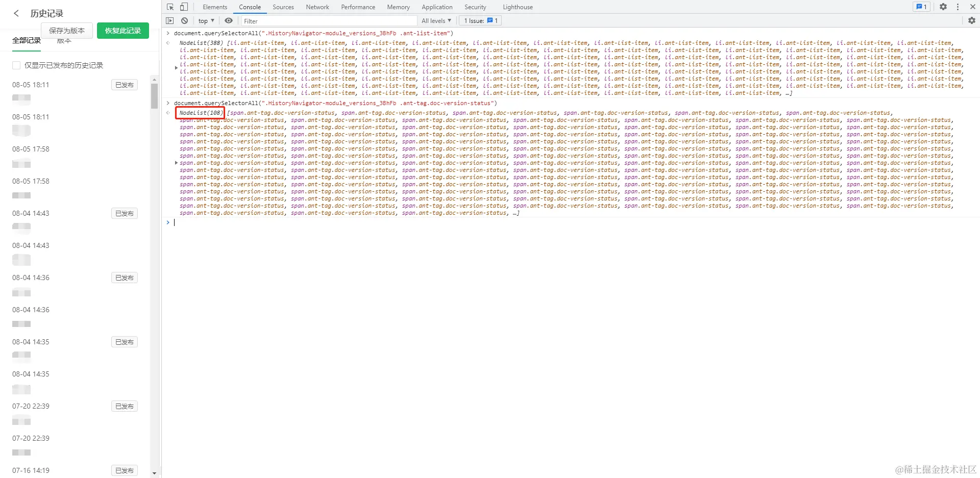This screenshot has height=478, width=980.
Task: Open the issues counter badge in tab bar
Action: [922, 7]
